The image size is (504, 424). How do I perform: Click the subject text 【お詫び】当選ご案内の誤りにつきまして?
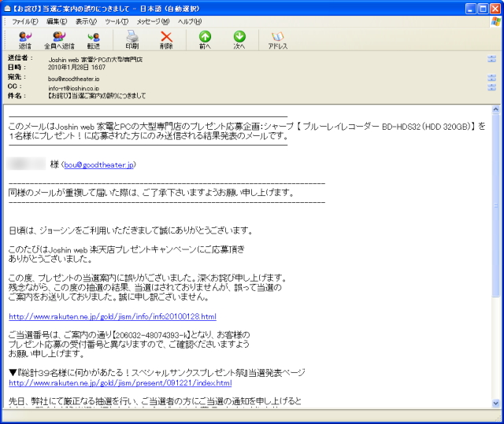point(96,96)
